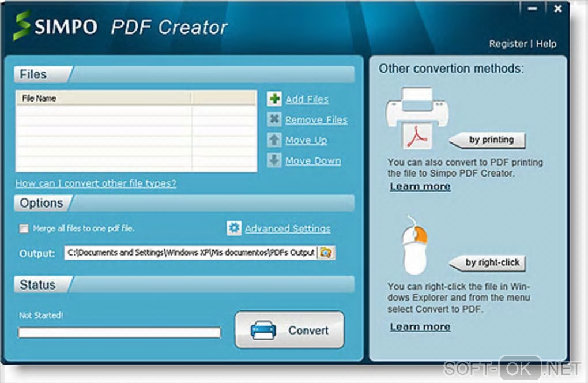Click the Move Down arrow icon

point(274,160)
